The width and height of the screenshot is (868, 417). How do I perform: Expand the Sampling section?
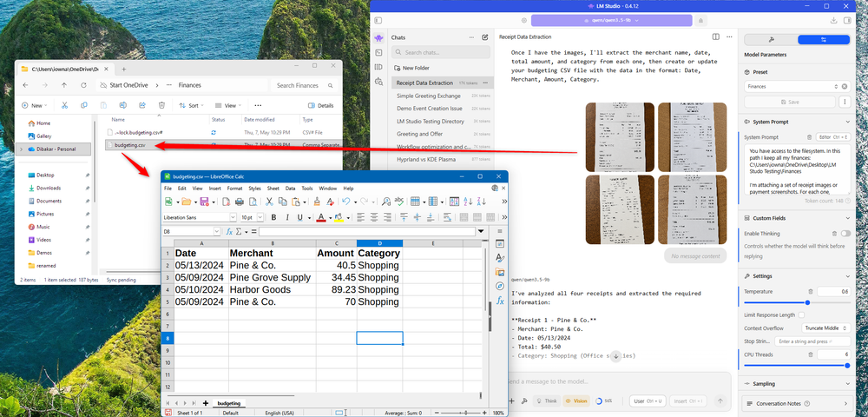tap(847, 384)
